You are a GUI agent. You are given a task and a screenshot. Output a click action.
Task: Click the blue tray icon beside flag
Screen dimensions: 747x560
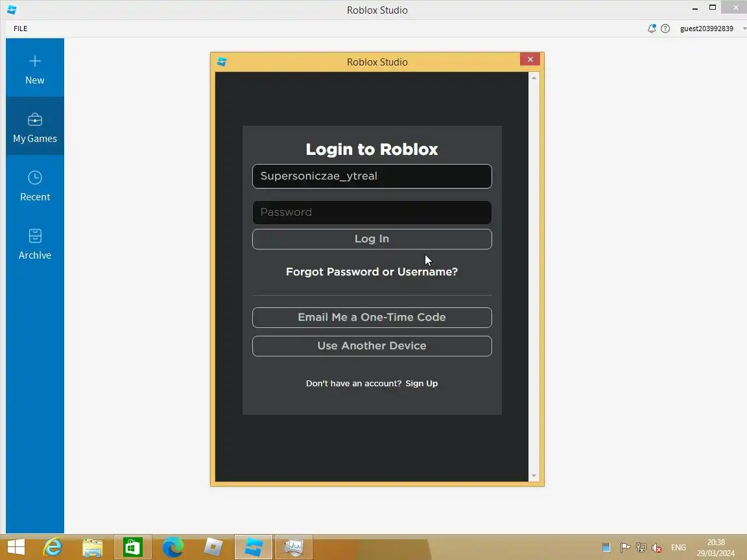point(606,548)
